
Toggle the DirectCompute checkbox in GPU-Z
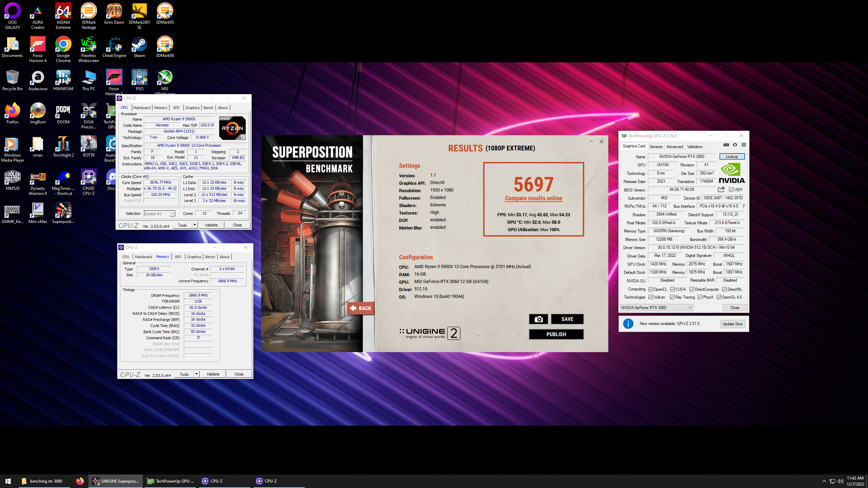(692, 289)
